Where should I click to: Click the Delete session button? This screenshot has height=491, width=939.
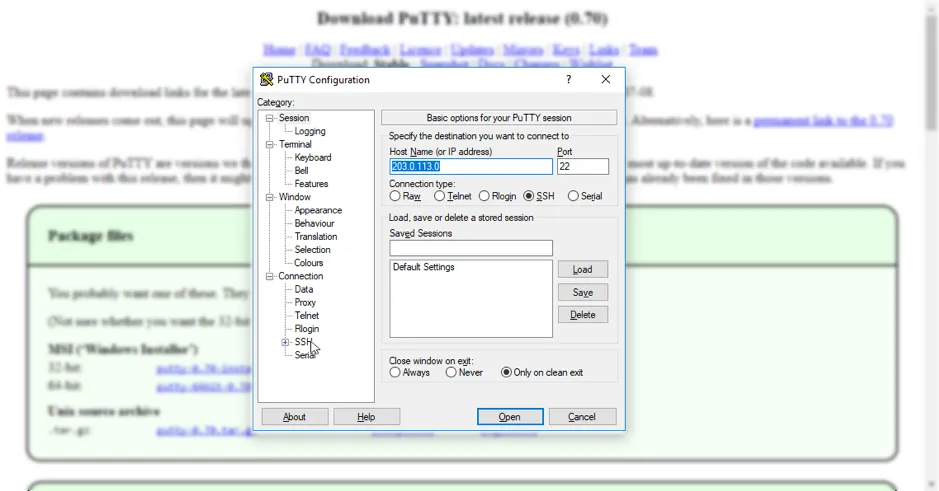coord(583,314)
